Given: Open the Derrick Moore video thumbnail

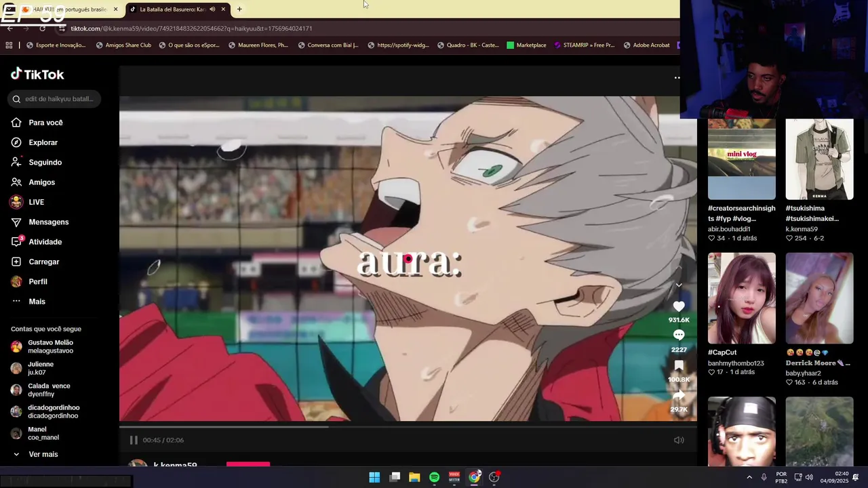Looking at the screenshot, I should click(x=819, y=298).
